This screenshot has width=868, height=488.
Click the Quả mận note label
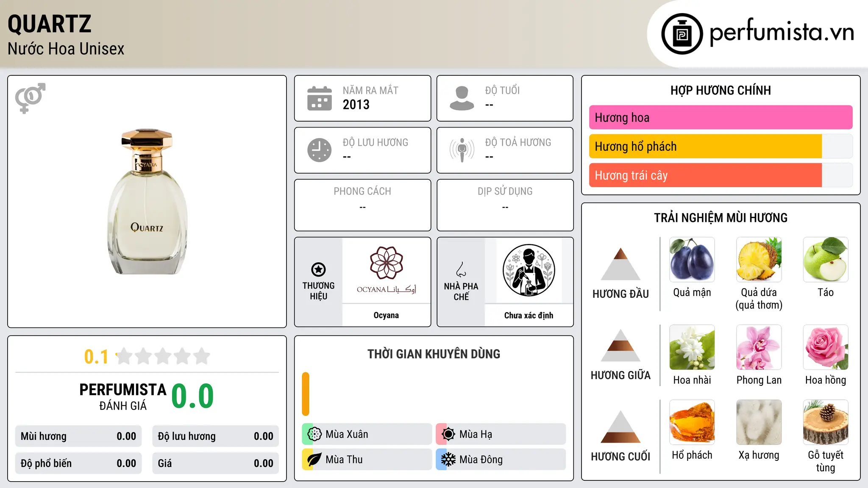click(692, 293)
